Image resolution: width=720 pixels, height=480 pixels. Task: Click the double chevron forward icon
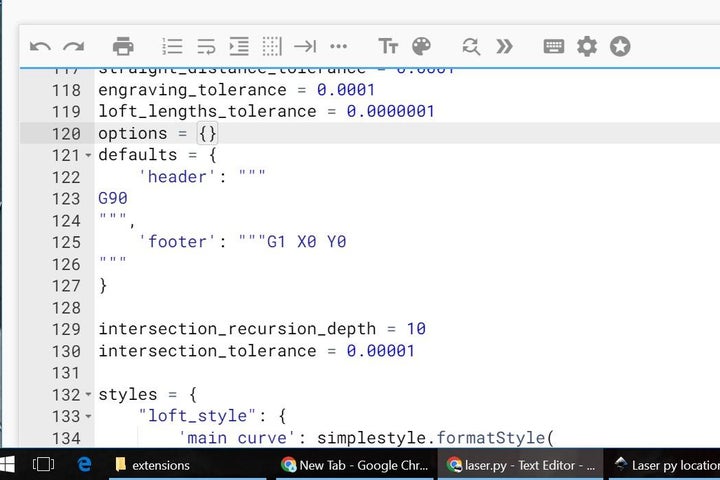point(504,46)
